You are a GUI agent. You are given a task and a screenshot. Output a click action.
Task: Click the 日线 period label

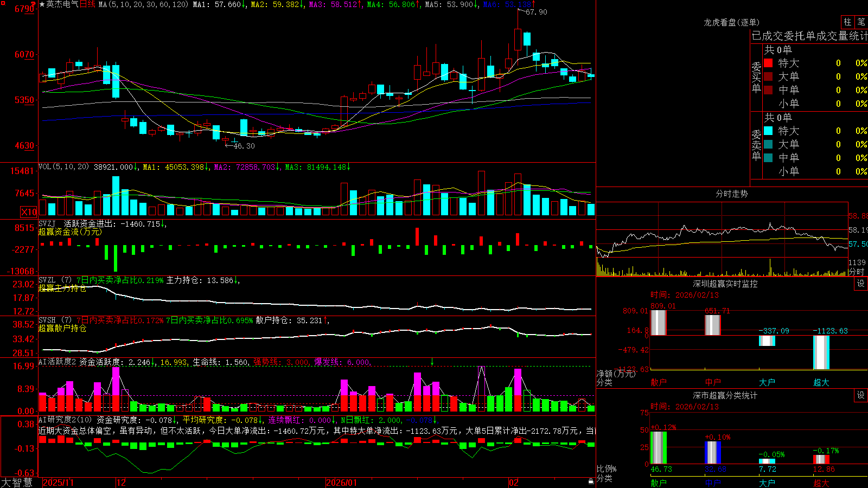click(x=87, y=4)
